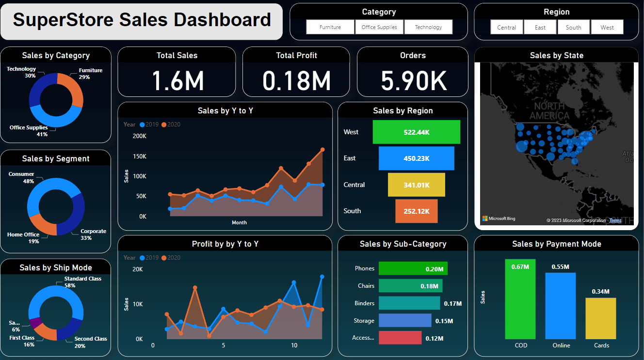
Task: Select the green West bar in Sales by Region
Action: click(416, 132)
